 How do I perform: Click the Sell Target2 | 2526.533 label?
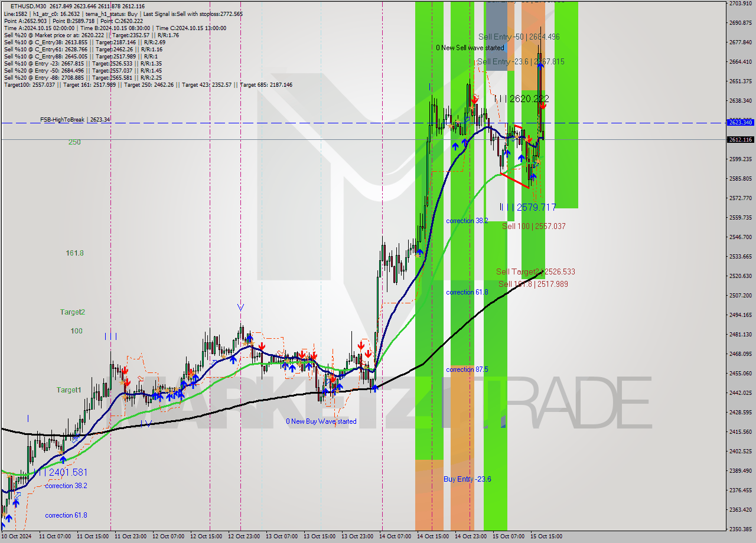click(x=535, y=272)
